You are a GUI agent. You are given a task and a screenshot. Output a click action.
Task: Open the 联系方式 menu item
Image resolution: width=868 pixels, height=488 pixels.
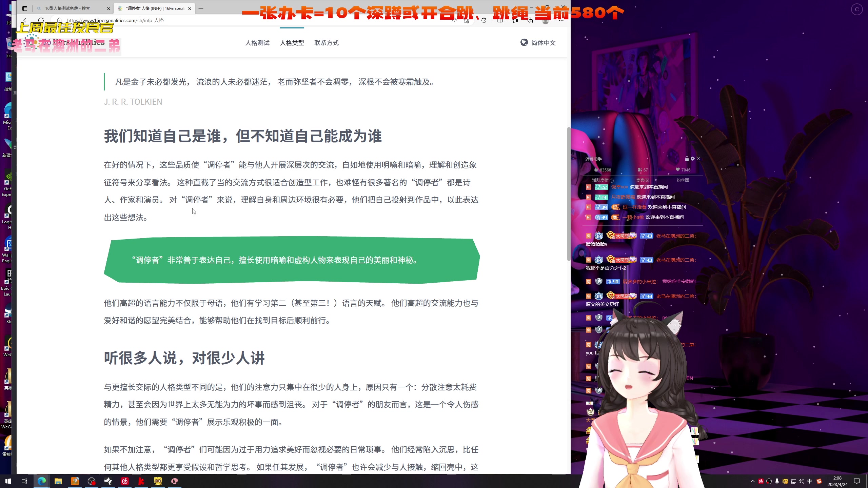[x=327, y=43]
